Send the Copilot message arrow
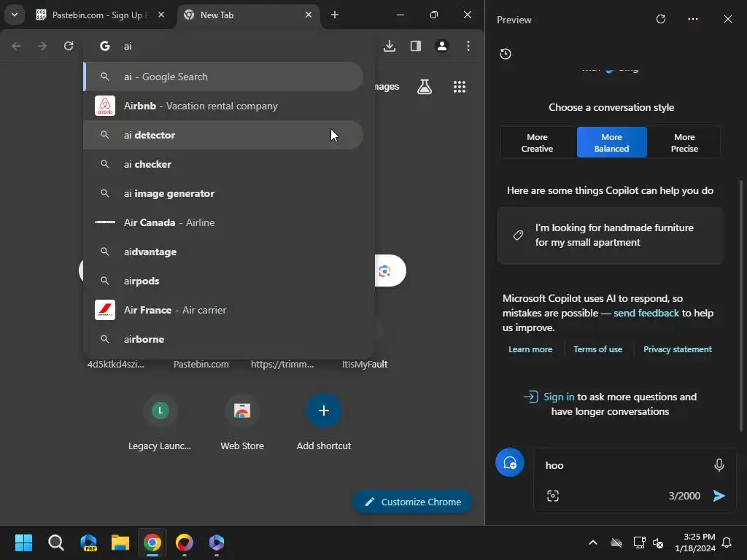 coord(719,496)
